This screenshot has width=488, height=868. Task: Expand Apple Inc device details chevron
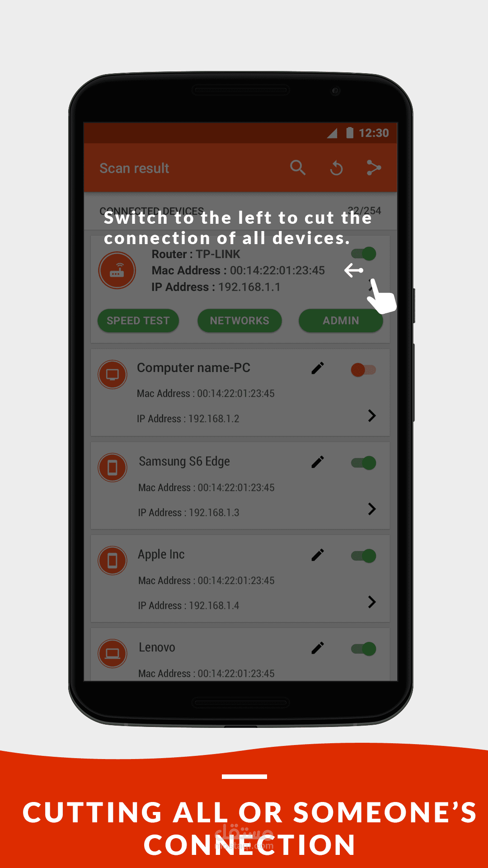coord(372,602)
